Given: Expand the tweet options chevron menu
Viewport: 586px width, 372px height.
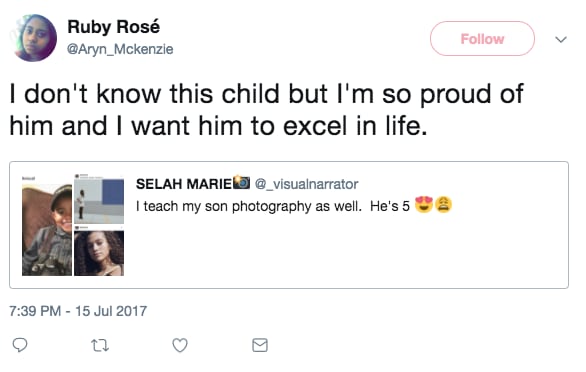Looking at the screenshot, I should pyautogui.click(x=561, y=39).
